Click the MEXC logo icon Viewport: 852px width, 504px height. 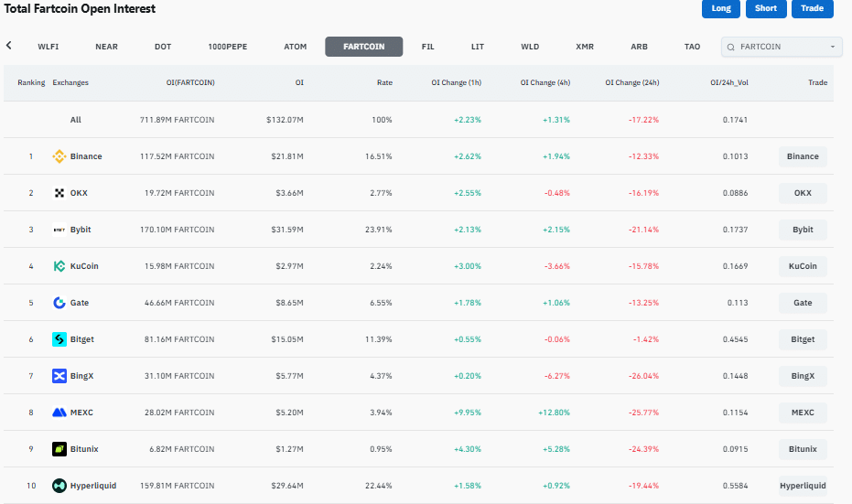point(59,413)
